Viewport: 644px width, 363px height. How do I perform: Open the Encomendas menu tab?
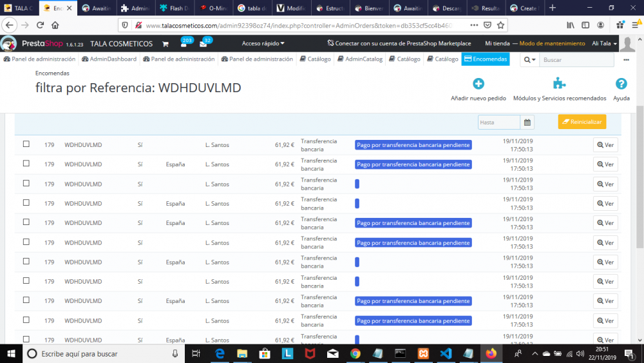(486, 59)
